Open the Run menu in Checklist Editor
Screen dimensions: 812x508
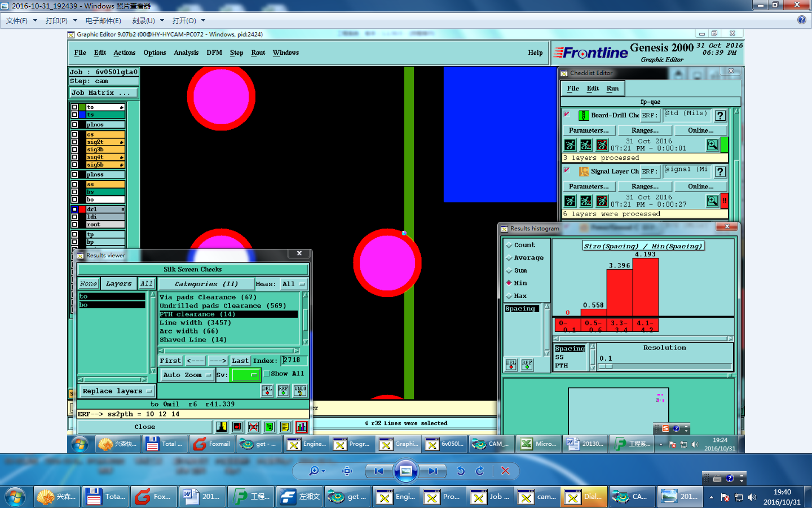[612, 89]
